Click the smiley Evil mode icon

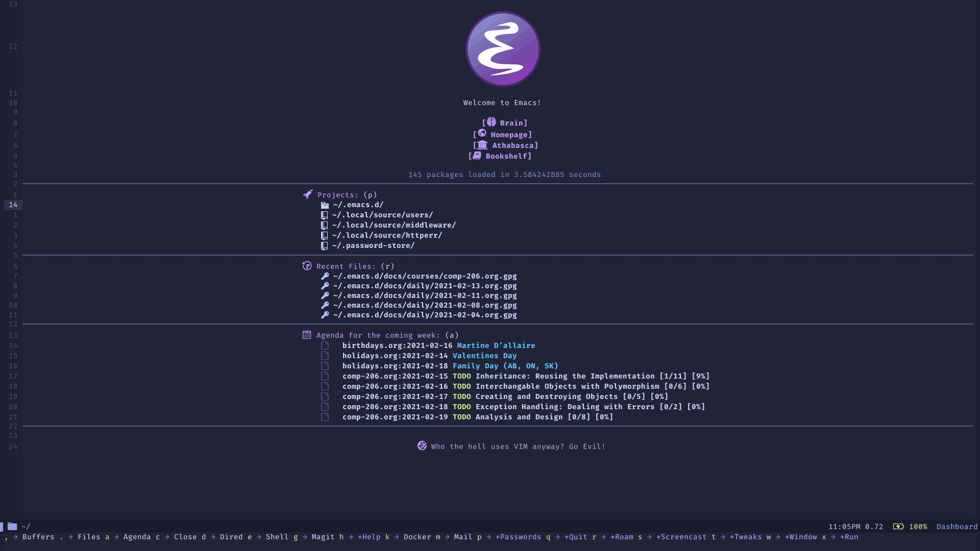click(x=423, y=446)
